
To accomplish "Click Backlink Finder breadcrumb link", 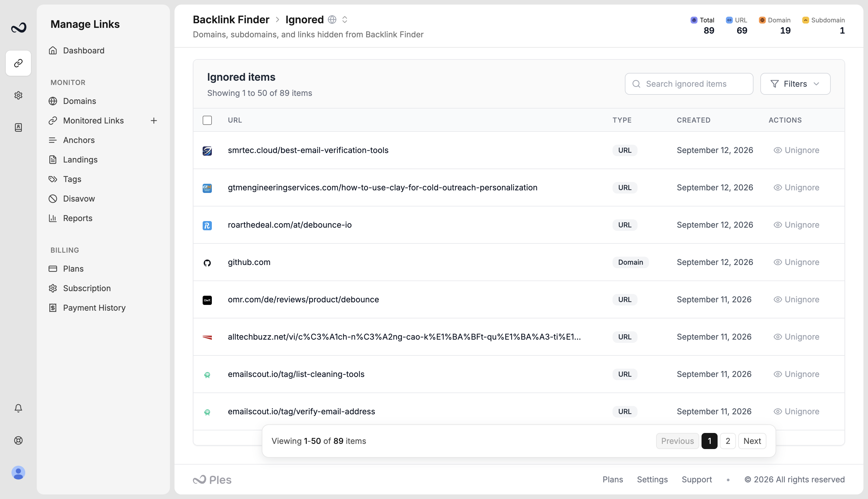I will click(231, 20).
